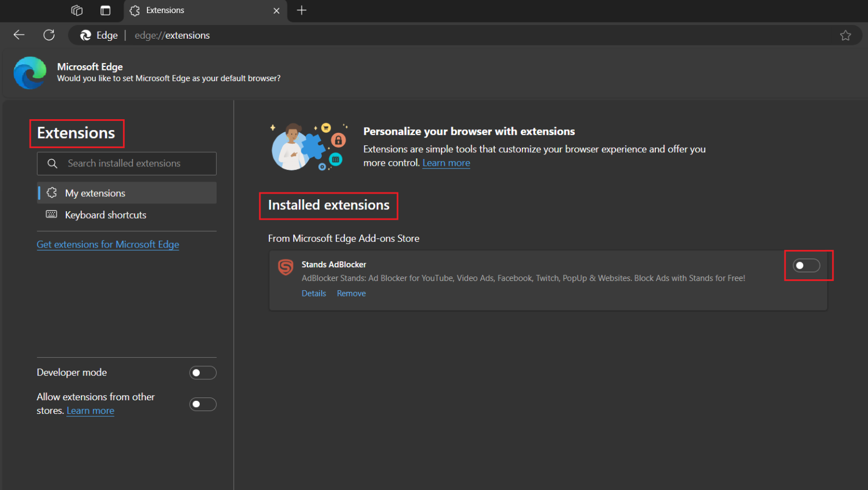Viewport: 868px width, 490px height.
Task: Focus the Search installed extensions field
Action: (136, 164)
